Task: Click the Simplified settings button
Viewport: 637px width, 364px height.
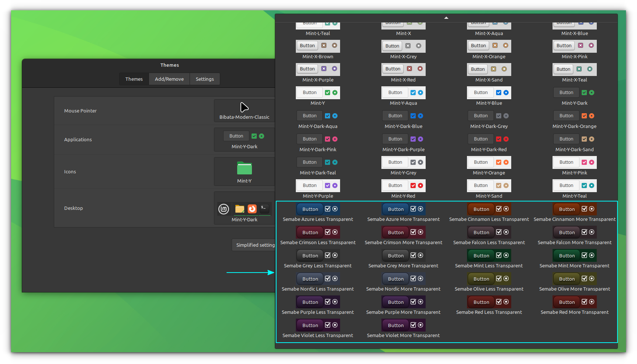Action: click(x=254, y=245)
